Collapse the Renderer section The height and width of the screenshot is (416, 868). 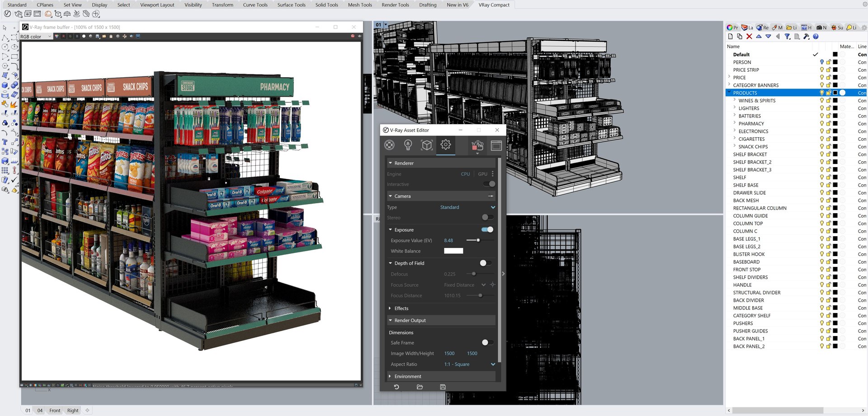pyautogui.click(x=391, y=163)
